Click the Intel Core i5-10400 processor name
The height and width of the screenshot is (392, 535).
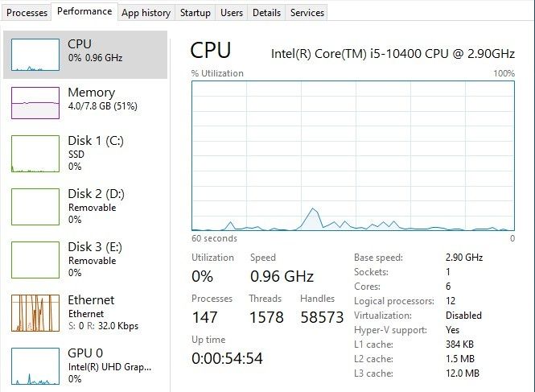393,53
